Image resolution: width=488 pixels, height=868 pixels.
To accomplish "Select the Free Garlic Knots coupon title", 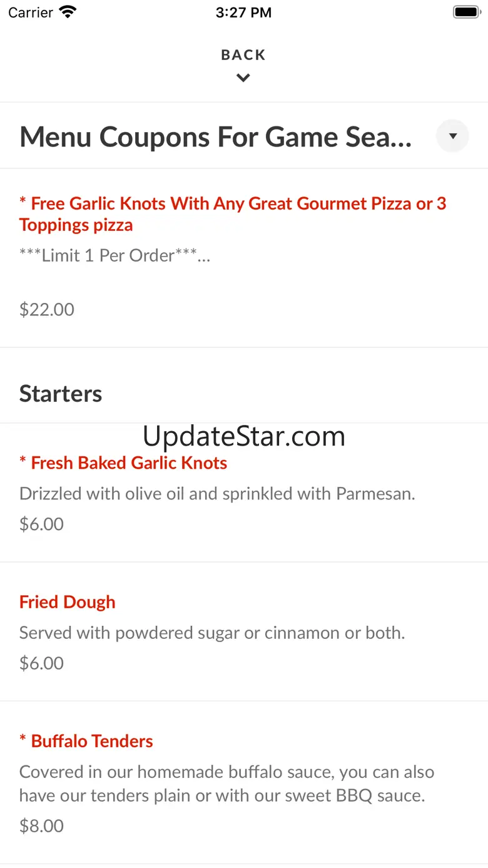I will [232, 214].
